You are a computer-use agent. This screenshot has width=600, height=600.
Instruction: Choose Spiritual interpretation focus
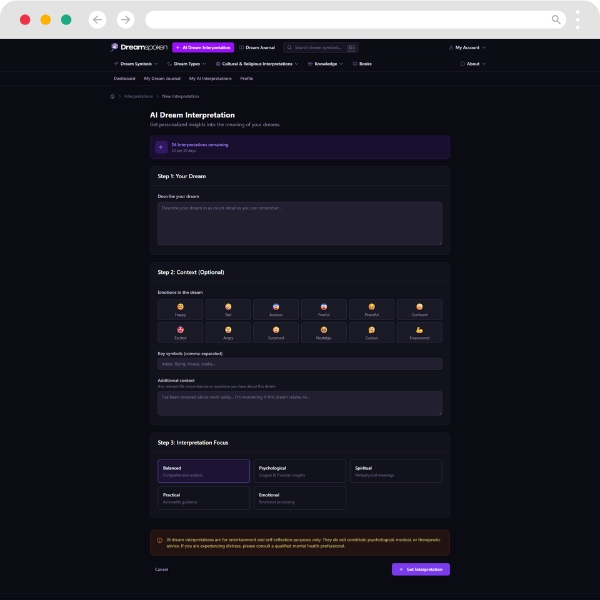coord(395,470)
